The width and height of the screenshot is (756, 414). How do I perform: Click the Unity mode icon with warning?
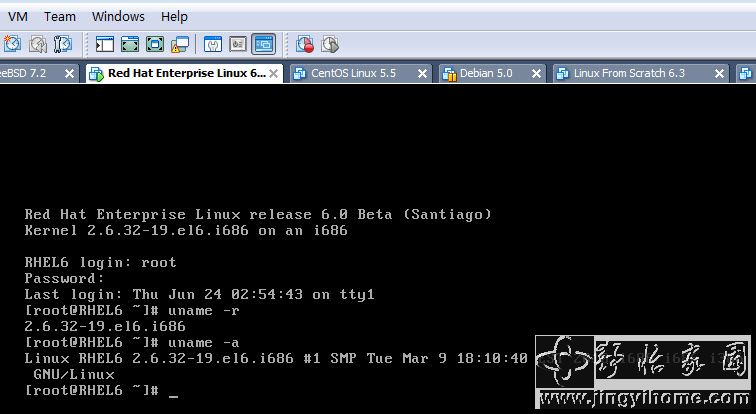click(x=180, y=44)
